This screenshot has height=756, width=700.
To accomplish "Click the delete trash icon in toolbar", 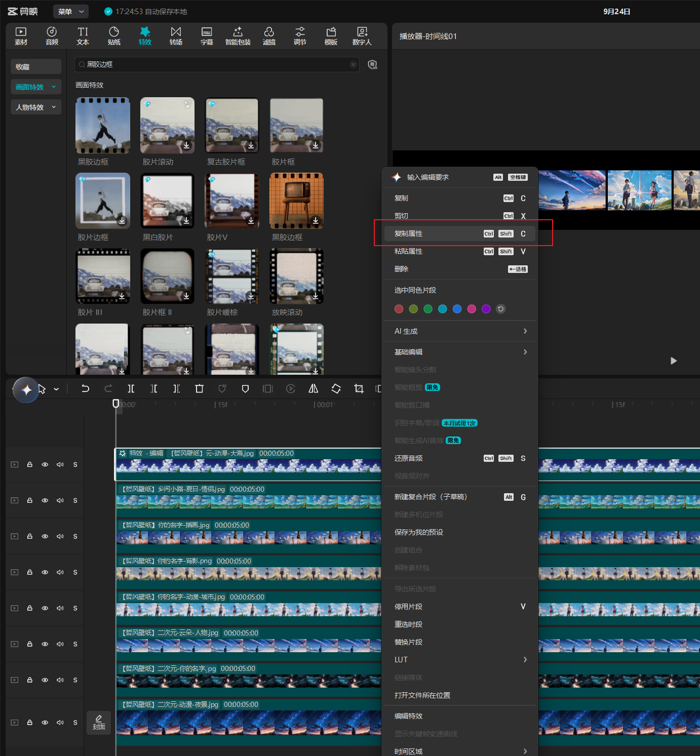I will click(x=199, y=388).
